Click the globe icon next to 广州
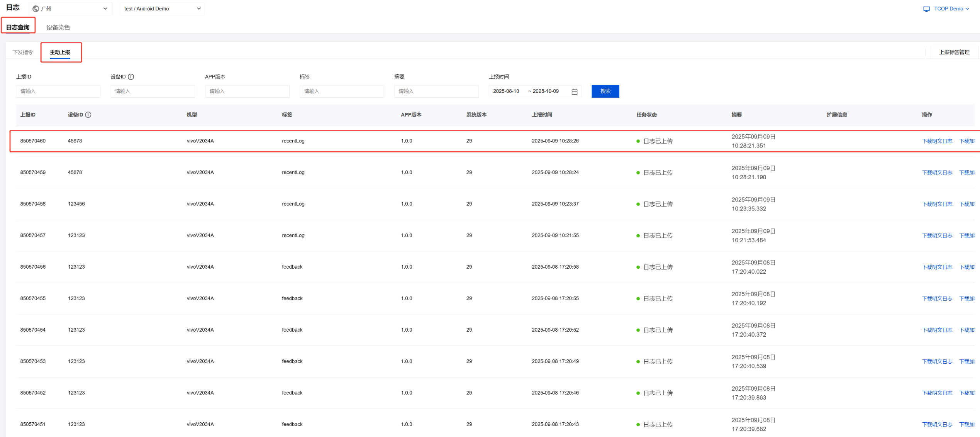This screenshot has height=437, width=980. [x=36, y=8]
